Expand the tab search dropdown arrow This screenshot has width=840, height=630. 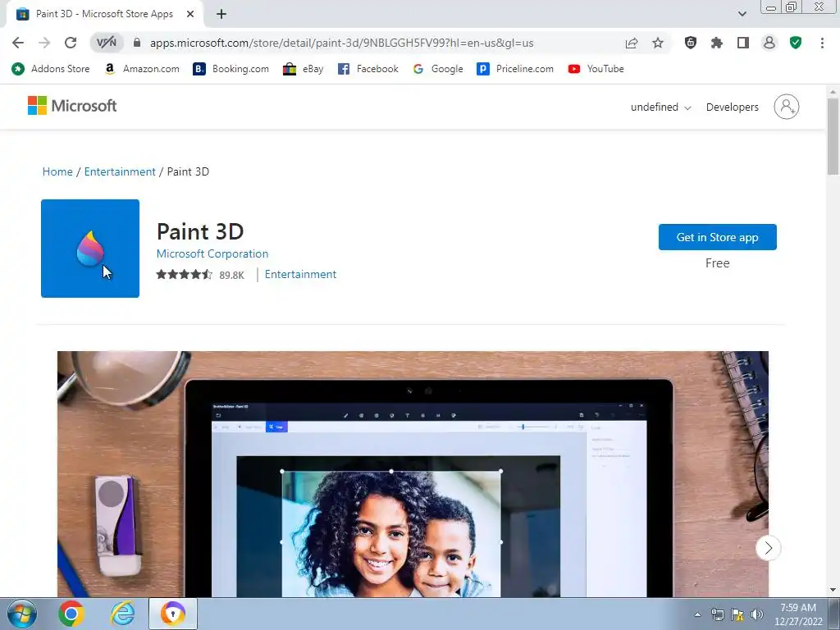pos(742,15)
